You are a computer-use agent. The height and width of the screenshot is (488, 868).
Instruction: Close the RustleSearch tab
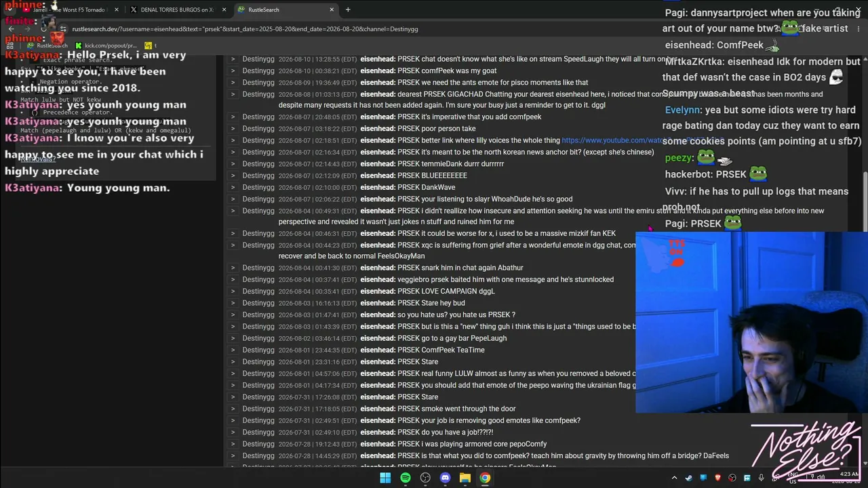coord(332,9)
